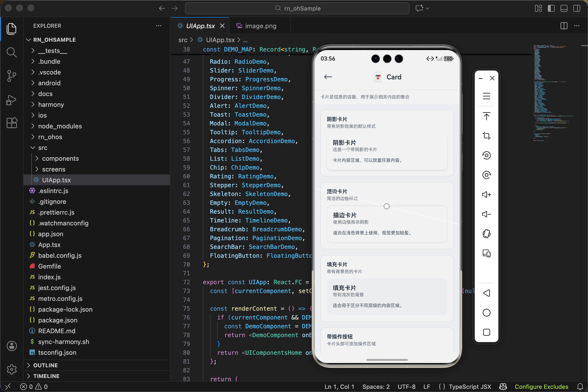
Task: Expand the components folder
Action: pyautogui.click(x=60, y=159)
